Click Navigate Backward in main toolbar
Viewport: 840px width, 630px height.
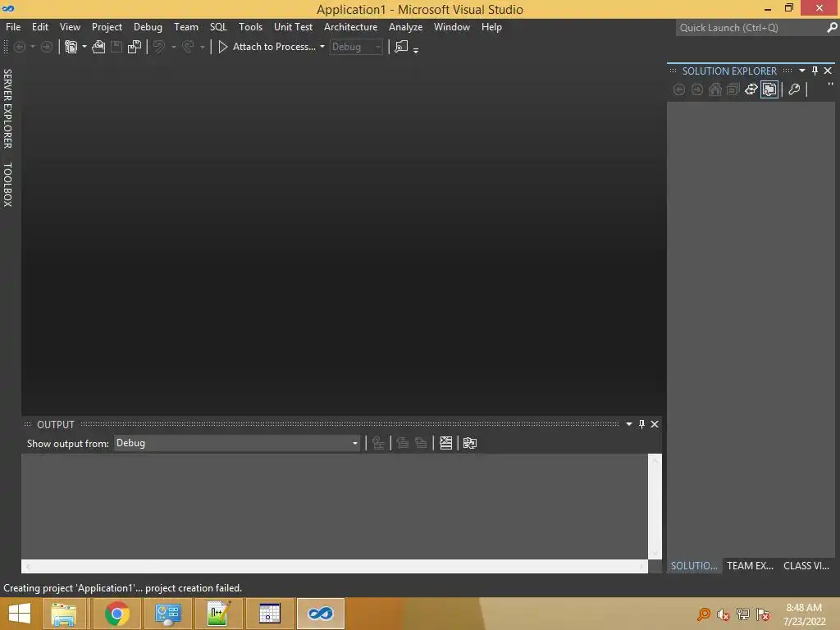click(x=20, y=47)
